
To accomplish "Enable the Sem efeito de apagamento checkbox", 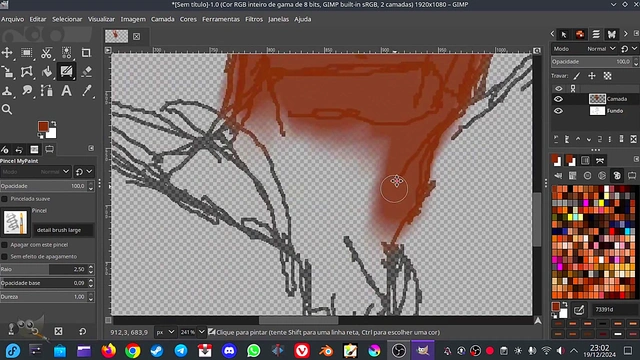I will [4, 257].
